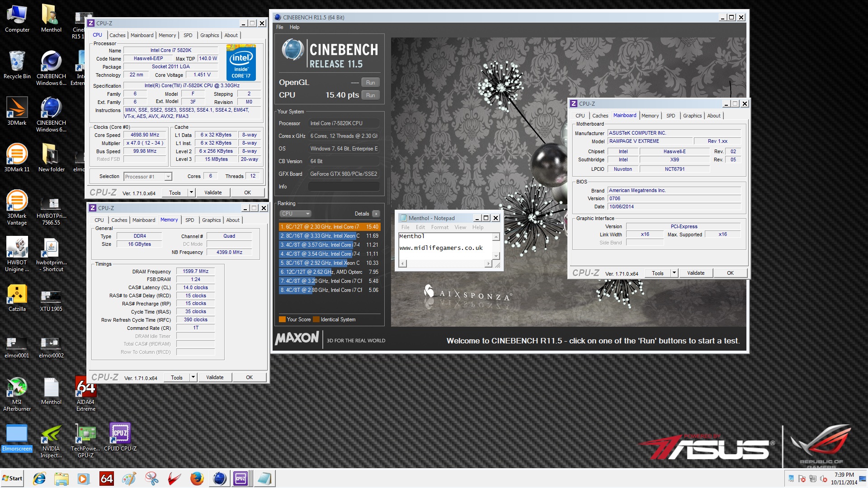Image resolution: width=868 pixels, height=488 pixels.
Task: Open the Elmorscreen desktop file
Action: pyautogui.click(x=17, y=437)
